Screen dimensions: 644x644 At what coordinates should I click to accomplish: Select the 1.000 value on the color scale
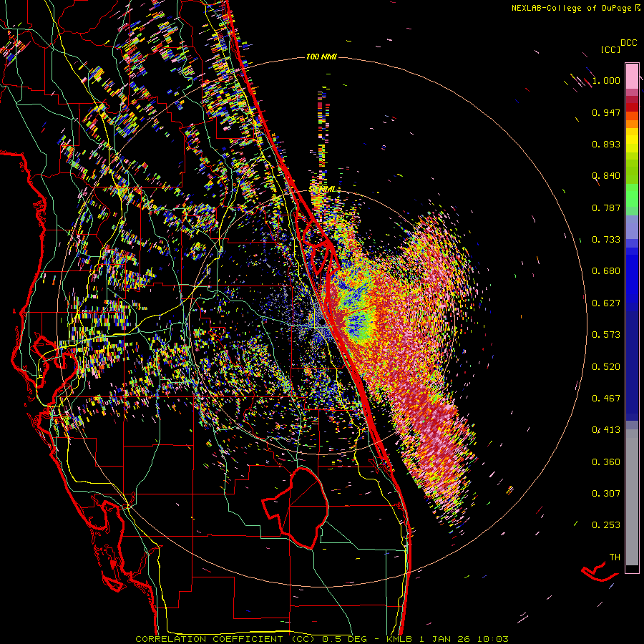[606, 80]
